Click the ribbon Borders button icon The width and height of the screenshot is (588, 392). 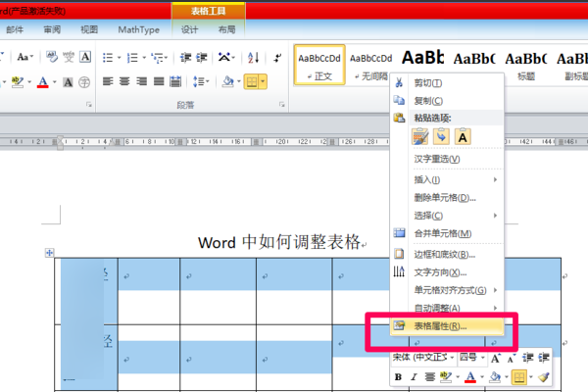point(252,81)
